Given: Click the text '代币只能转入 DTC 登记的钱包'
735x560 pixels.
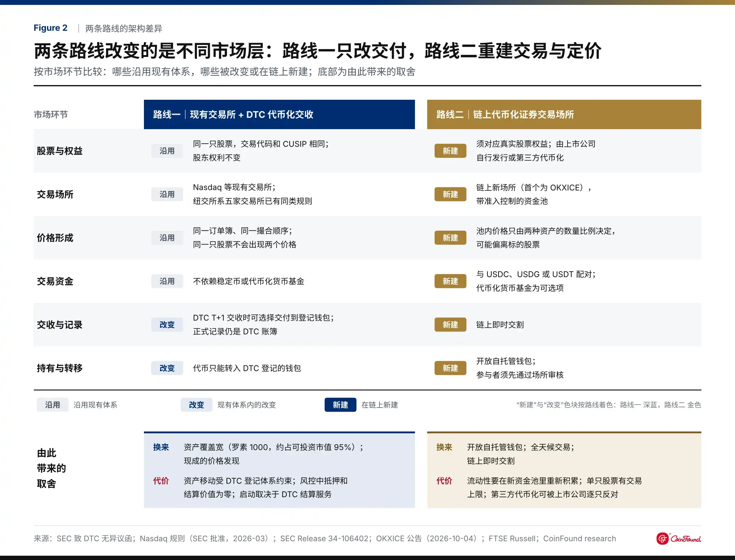Looking at the screenshot, I should [x=247, y=368].
